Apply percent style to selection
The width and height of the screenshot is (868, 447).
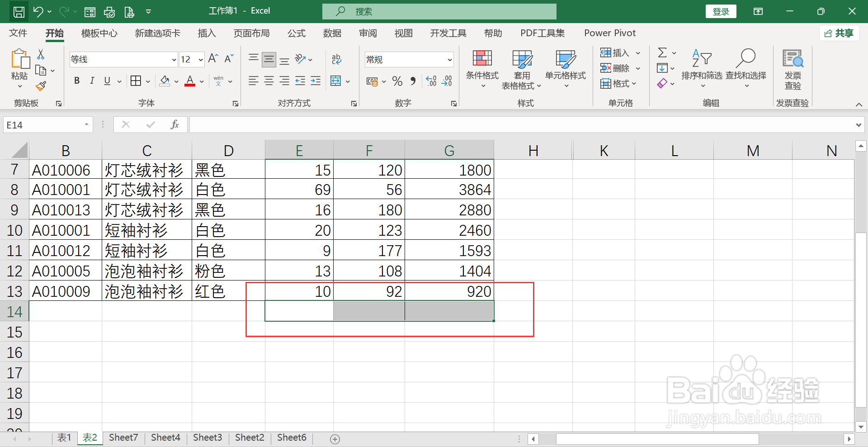pyautogui.click(x=397, y=81)
